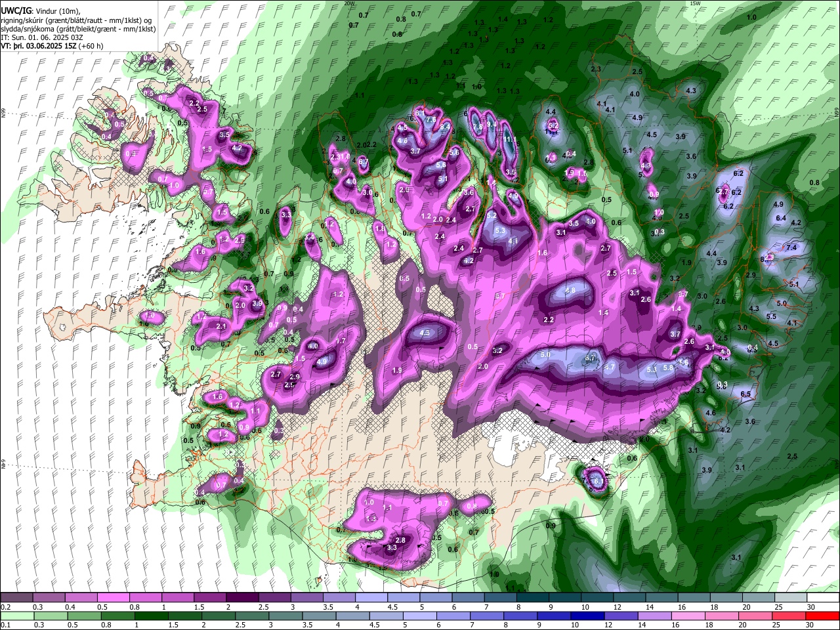Click the 10 label on lower scale

(x=574, y=625)
